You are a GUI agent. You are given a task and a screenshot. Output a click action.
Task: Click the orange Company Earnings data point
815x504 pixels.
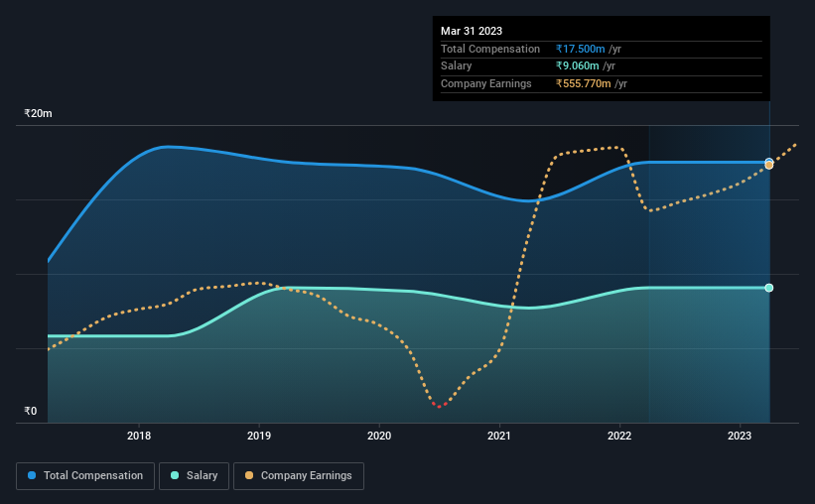pyautogui.click(x=768, y=166)
